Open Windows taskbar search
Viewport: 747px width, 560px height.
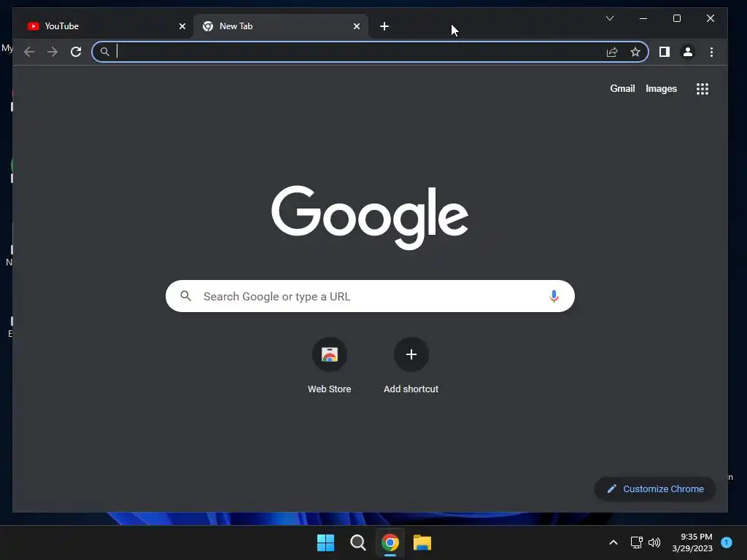coord(357,542)
